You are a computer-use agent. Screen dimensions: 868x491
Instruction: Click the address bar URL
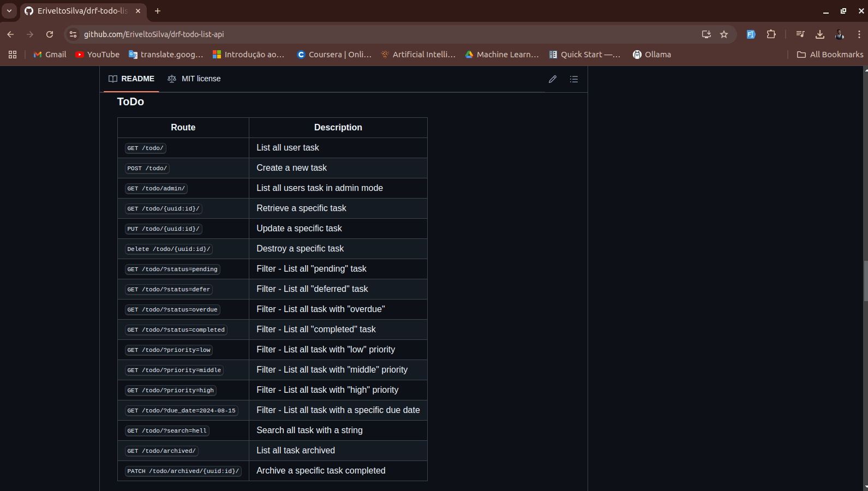(154, 34)
